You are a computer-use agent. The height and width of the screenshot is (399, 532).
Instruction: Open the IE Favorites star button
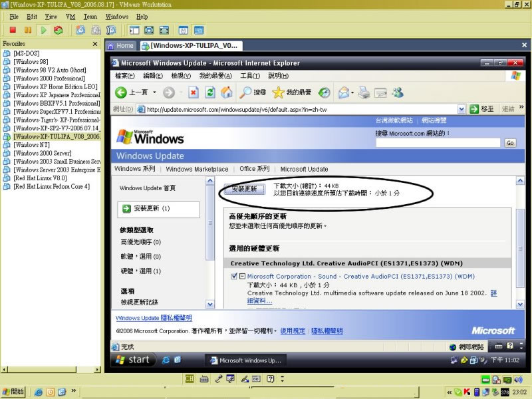(x=292, y=92)
